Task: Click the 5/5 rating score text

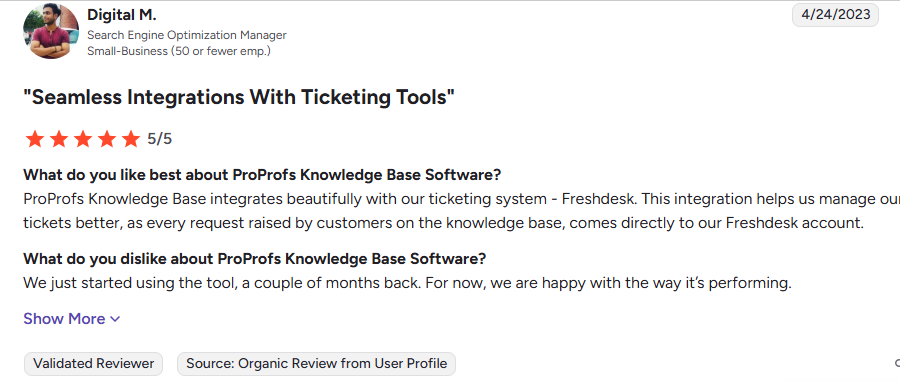Action: [160, 139]
